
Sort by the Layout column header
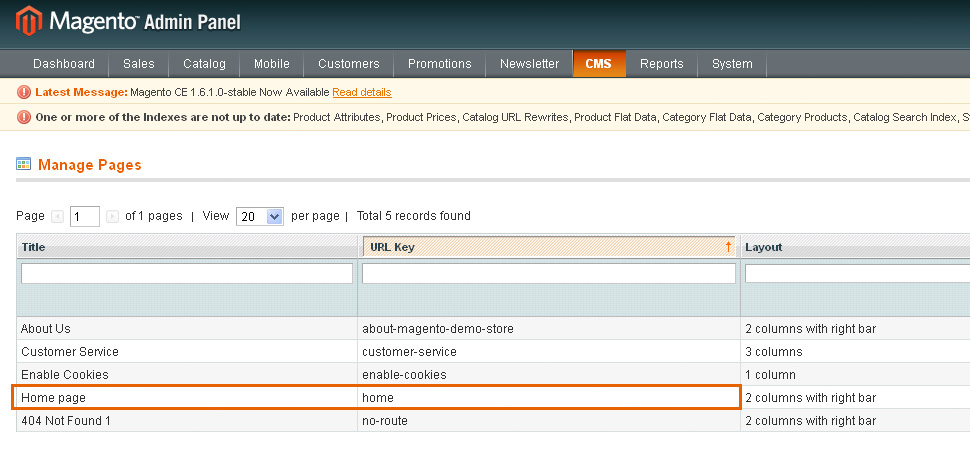[x=855, y=247]
